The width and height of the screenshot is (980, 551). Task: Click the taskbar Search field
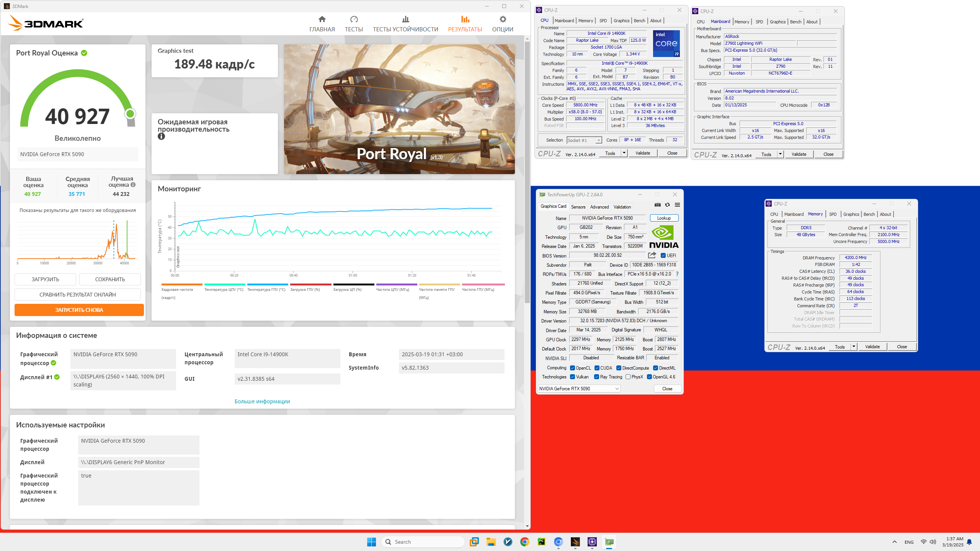click(x=423, y=542)
